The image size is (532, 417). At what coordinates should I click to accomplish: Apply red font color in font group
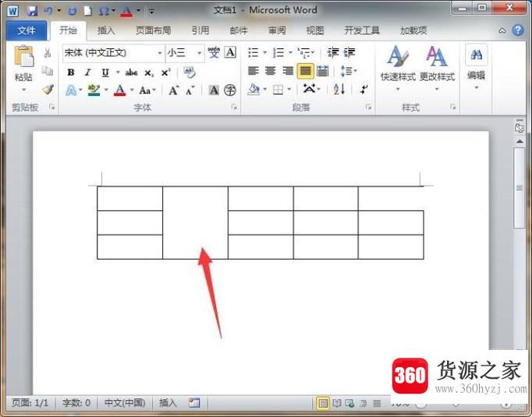point(119,90)
